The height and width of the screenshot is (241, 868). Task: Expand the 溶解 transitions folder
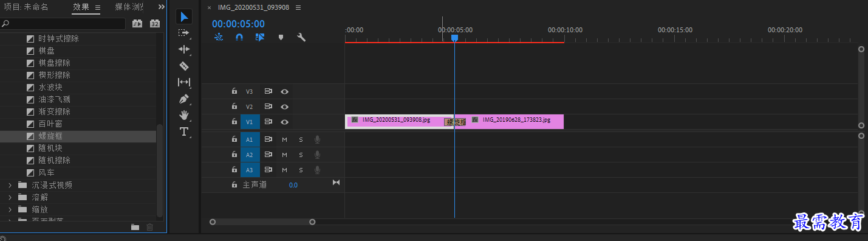(x=10, y=197)
